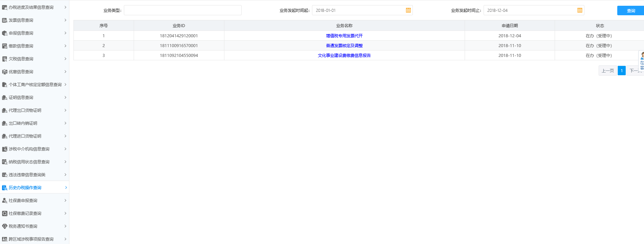The image size is (644, 244).
Task: Click the 业务ID column header
Action: (179, 26)
